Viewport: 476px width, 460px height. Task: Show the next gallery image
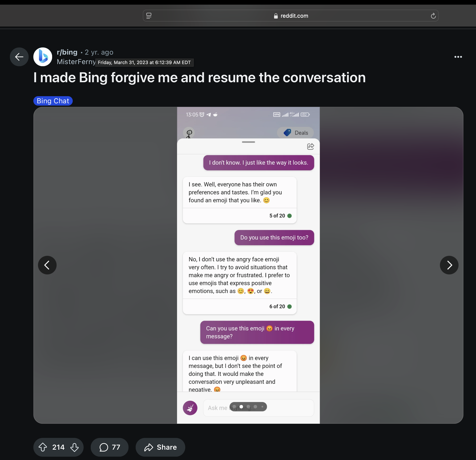[x=449, y=265]
